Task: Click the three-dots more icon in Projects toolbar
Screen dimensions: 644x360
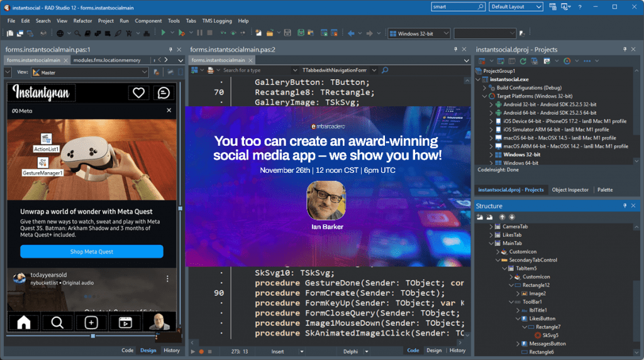Action: pyautogui.click(x=587, y=61)
